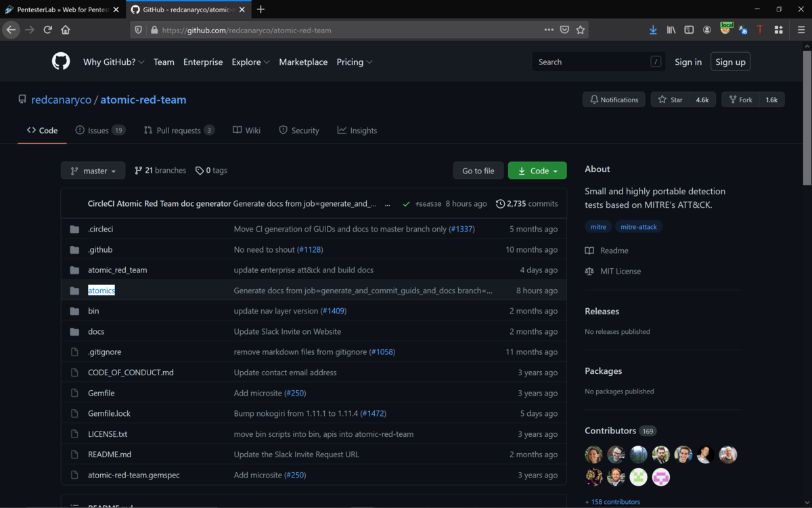View 0 tags link
Viewport: 812px width, 508px height.
tap(211, 171)
